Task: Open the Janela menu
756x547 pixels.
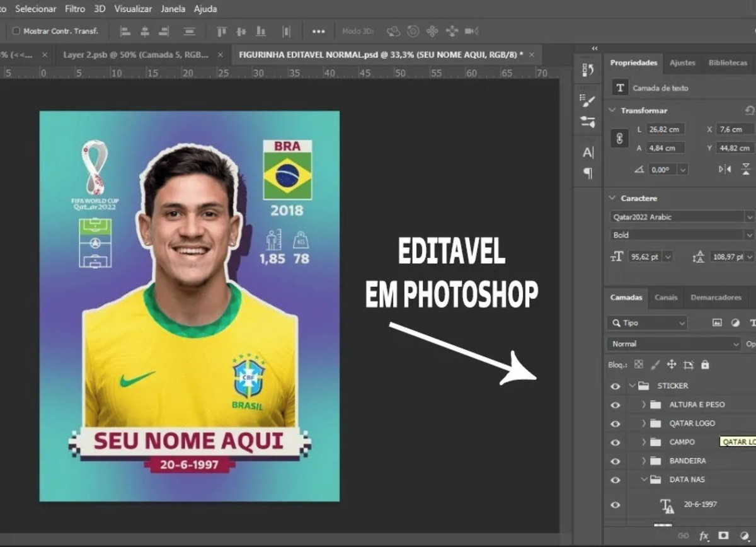Action: click(173, 9)
